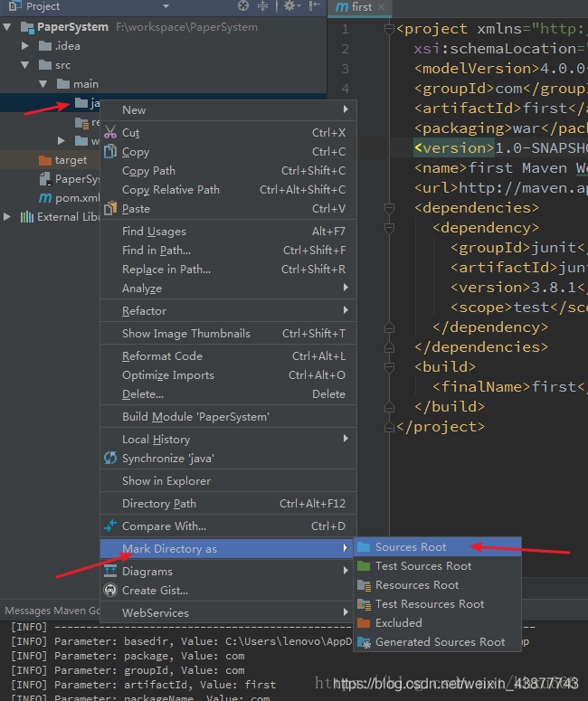Screen dimensions: 588x701
Task: Choose Copy Path from the menu
Action: [x=229, y=171]
